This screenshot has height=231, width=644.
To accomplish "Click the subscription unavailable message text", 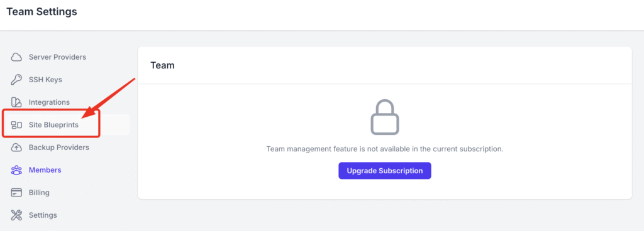I will pyautogui.click(x=385, y=149).
